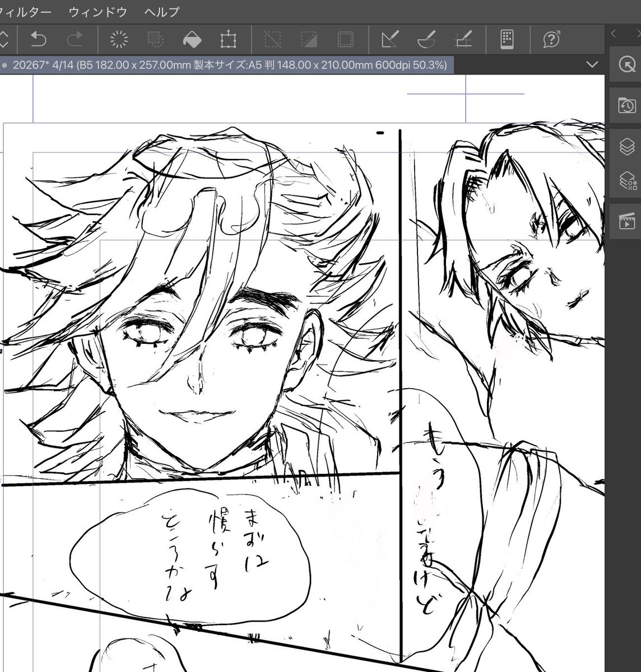
Task: Expand the canvas tab list chevron
Action: (x=592, y=65)
